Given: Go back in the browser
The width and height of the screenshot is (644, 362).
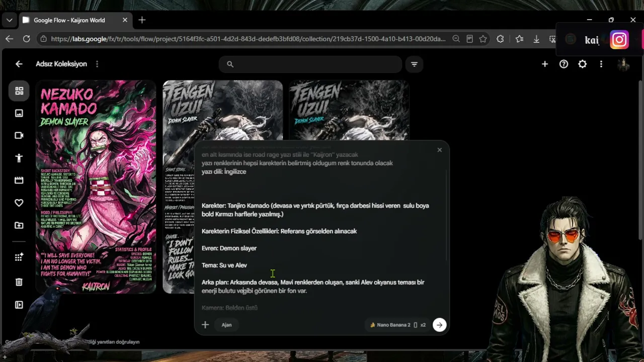Looking at the screenshot, I should coord(9,39).
